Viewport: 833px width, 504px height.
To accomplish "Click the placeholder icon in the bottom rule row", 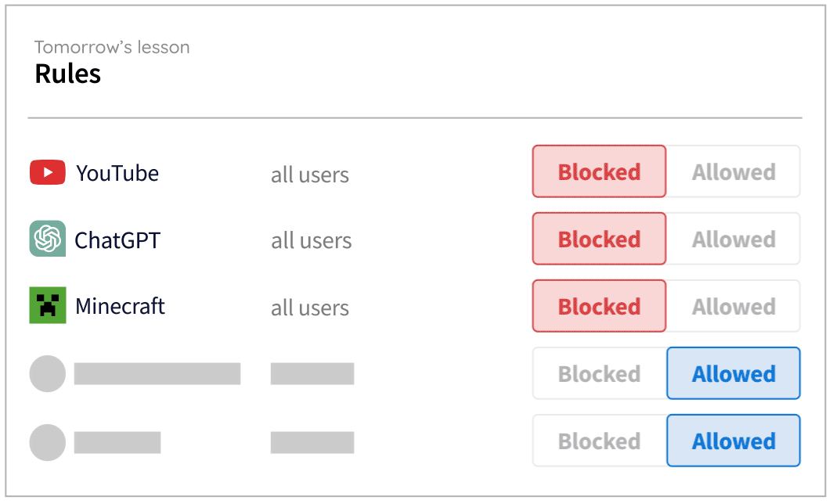I will click(x=47, y=441).
